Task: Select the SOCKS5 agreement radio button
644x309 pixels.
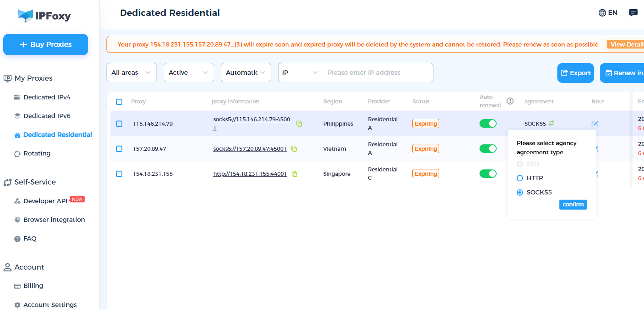Action: [x=520, y=192]
